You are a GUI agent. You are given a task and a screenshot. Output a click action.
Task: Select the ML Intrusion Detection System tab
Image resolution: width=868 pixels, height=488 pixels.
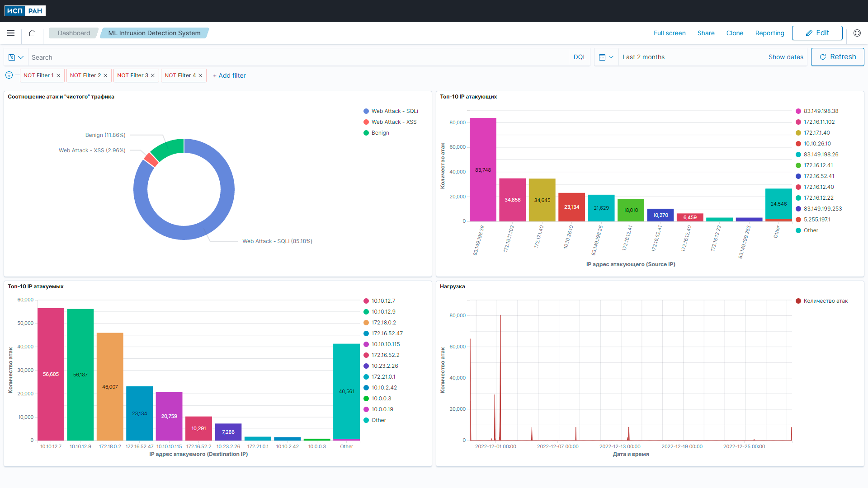[x=154, y=33]
